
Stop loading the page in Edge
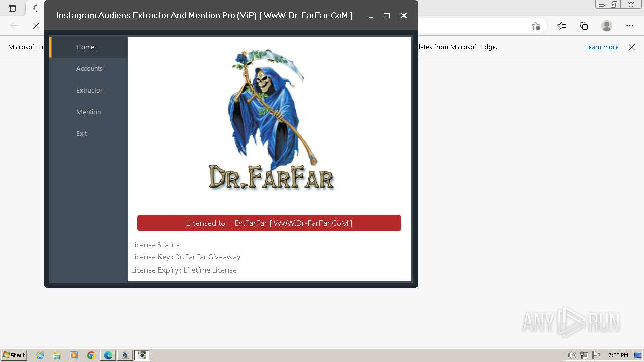tap(36, 26)
